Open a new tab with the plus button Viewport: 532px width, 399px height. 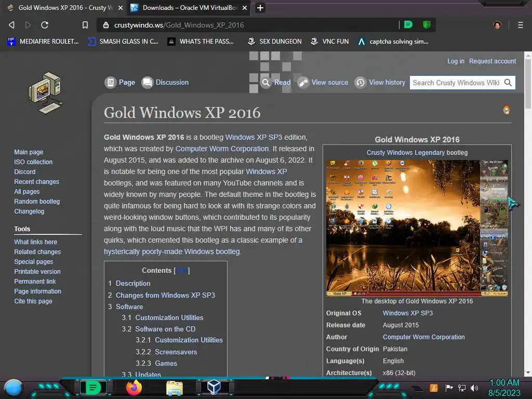click(260, 8)
